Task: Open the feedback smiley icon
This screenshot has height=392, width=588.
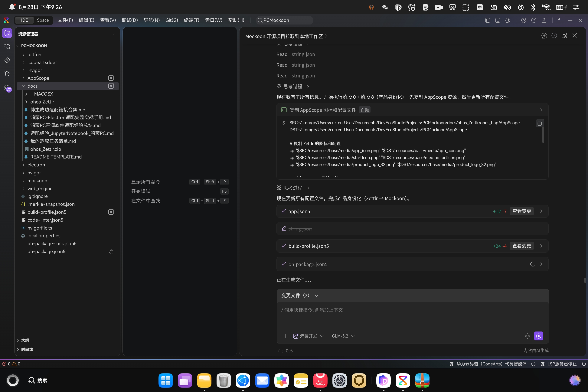Action: 534,20
